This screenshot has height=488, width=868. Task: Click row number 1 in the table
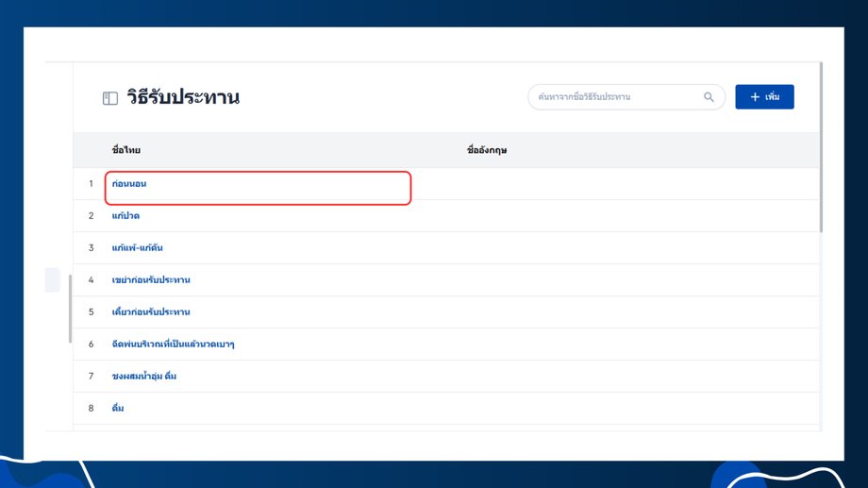tap(91, 184)
